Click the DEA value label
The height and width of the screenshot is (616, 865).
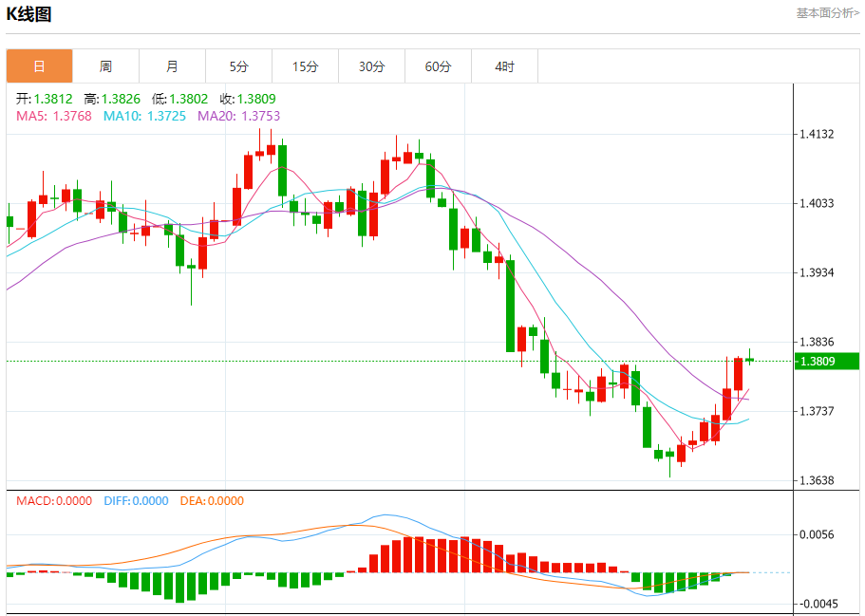[x=211, y=501]
